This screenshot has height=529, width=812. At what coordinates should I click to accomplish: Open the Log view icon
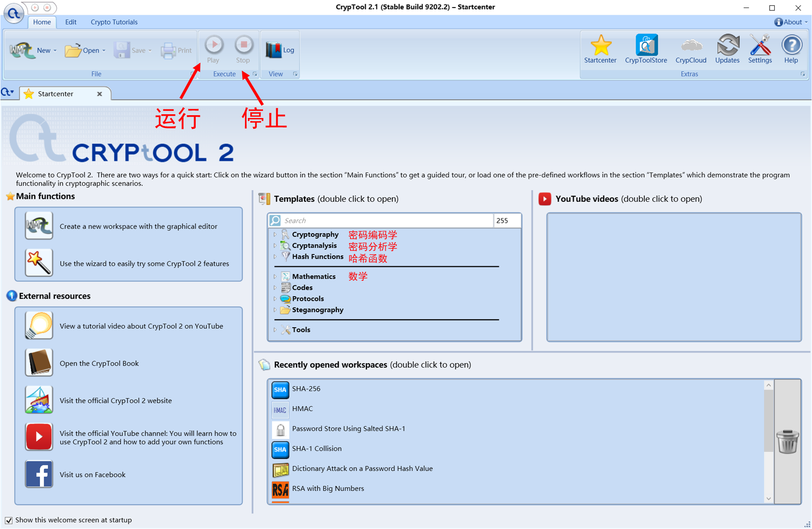pos(273,50)
